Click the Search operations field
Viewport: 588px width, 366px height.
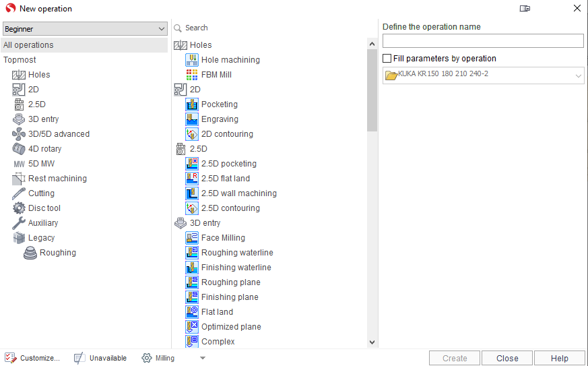274,28
